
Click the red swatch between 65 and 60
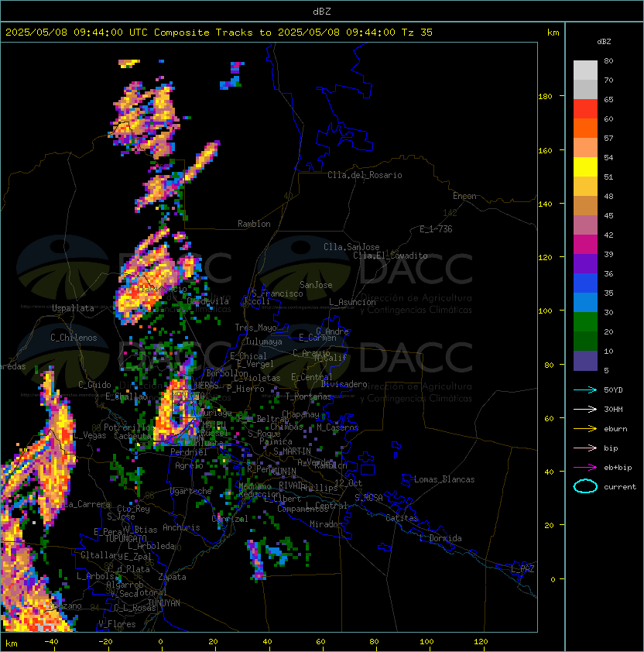point(585,109)
